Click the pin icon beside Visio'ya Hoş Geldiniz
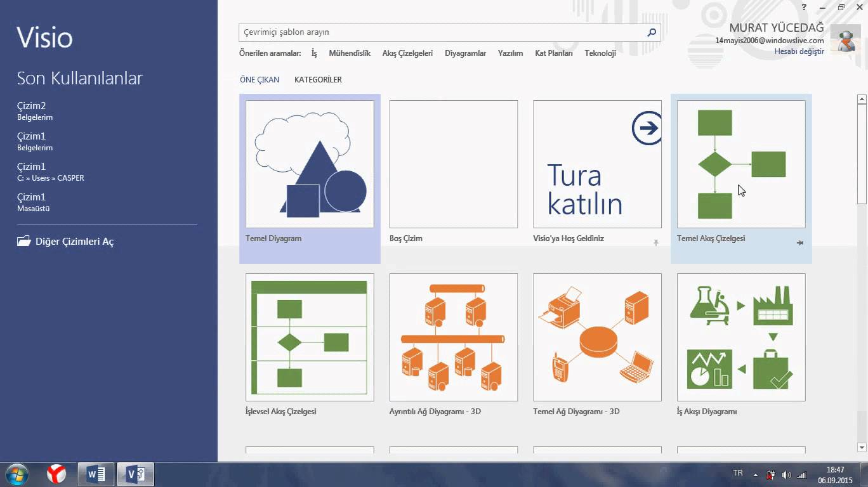This screenshot has height=487, width=868. pyautogui.click(x=656, y=243)
